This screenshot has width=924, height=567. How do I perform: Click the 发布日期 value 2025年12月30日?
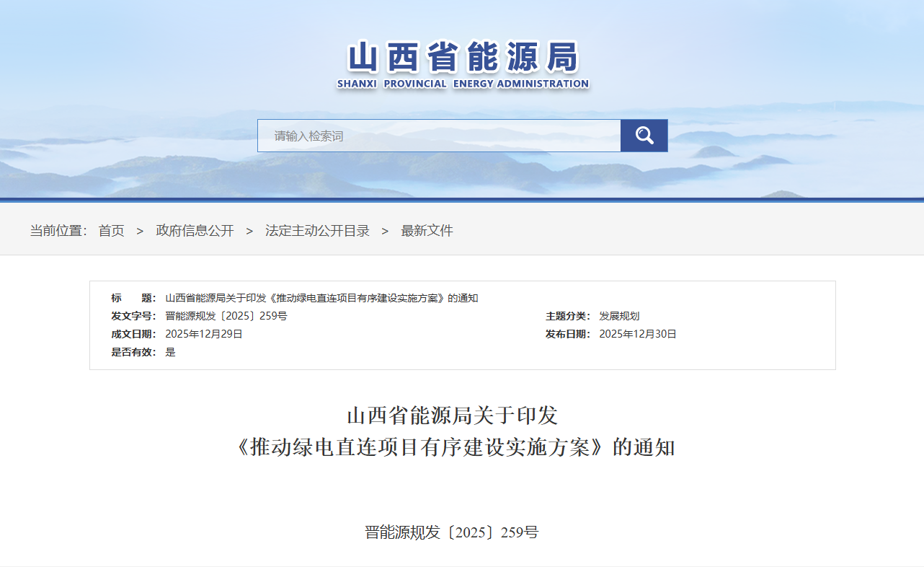(638, 334)
